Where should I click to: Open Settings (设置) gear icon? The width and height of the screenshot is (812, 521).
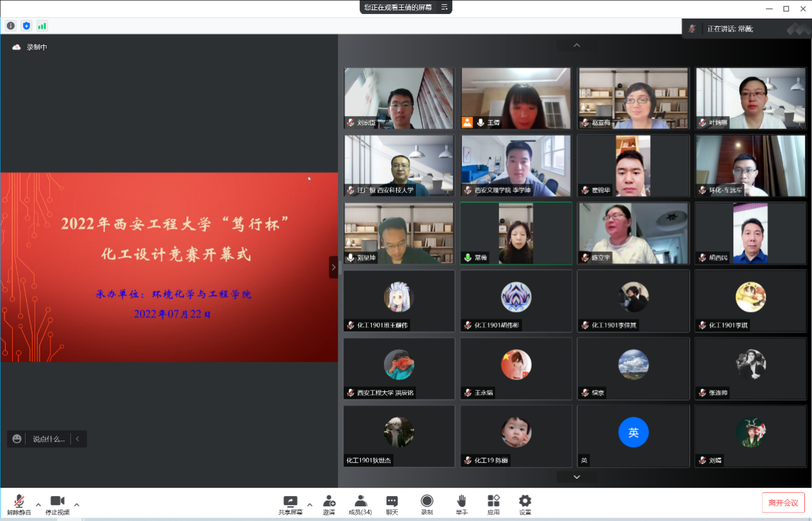pyautogui.click(x=525, y=504)
